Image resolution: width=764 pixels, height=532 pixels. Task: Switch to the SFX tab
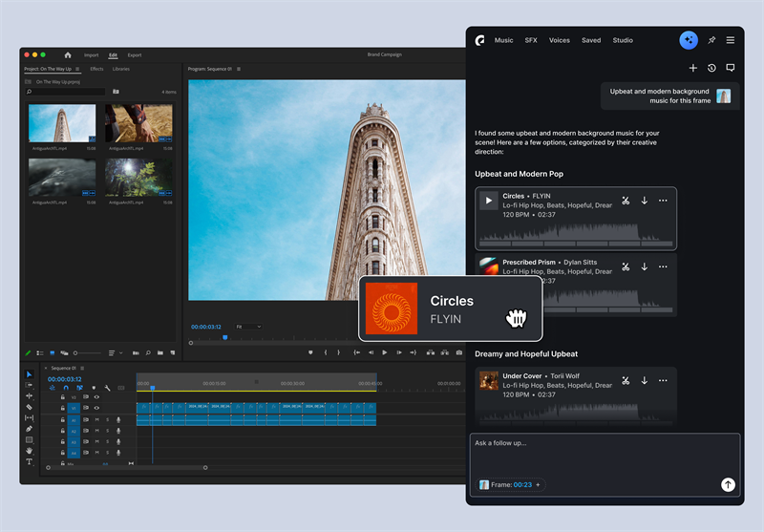click(531, 40)
